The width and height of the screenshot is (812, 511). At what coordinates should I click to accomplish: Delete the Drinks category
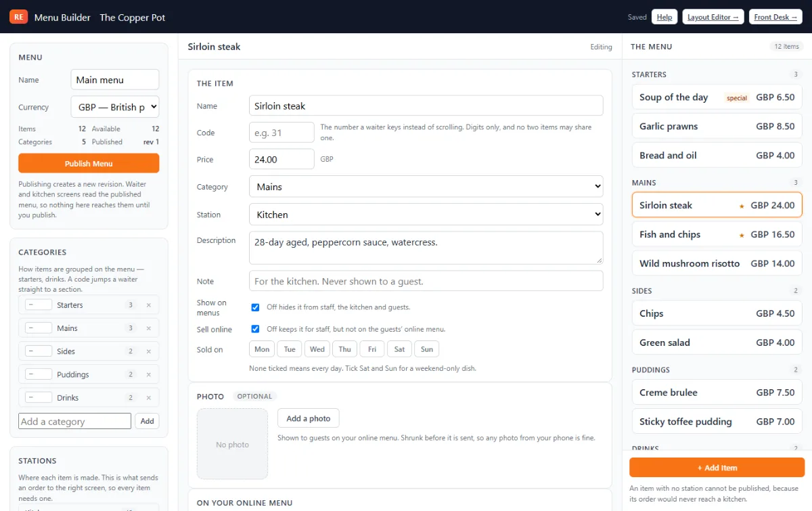149,397
